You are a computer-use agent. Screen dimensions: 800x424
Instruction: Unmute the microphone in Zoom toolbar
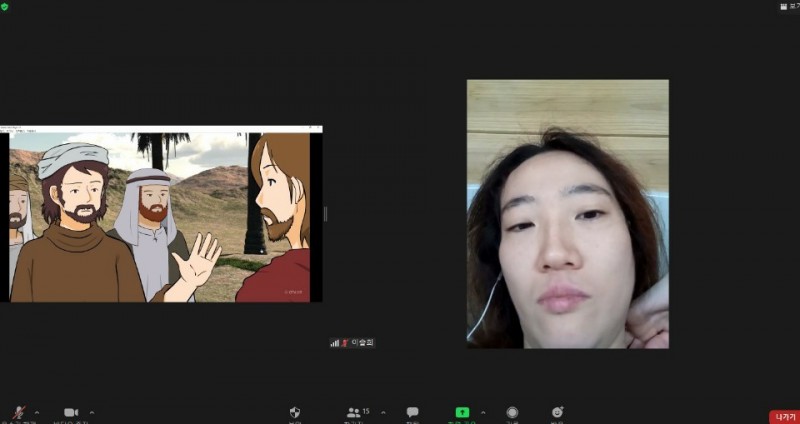(19, 413)
